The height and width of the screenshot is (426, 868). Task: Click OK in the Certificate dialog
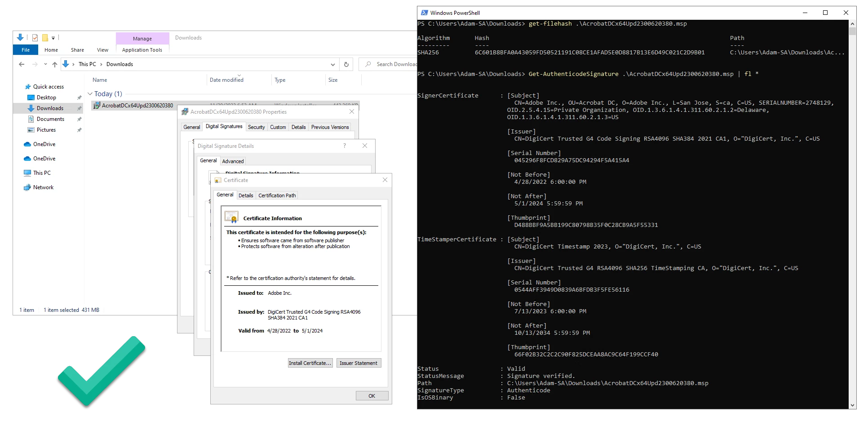tap(372, 396)
